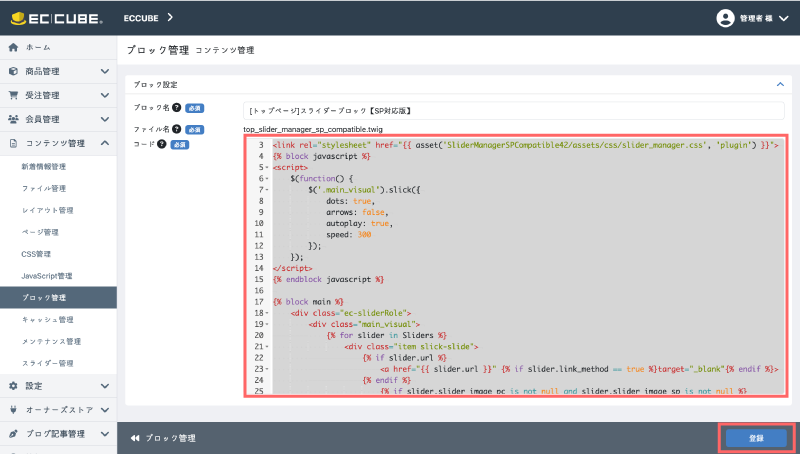Click the 'autoplay: true,' code line

[360, 223]
